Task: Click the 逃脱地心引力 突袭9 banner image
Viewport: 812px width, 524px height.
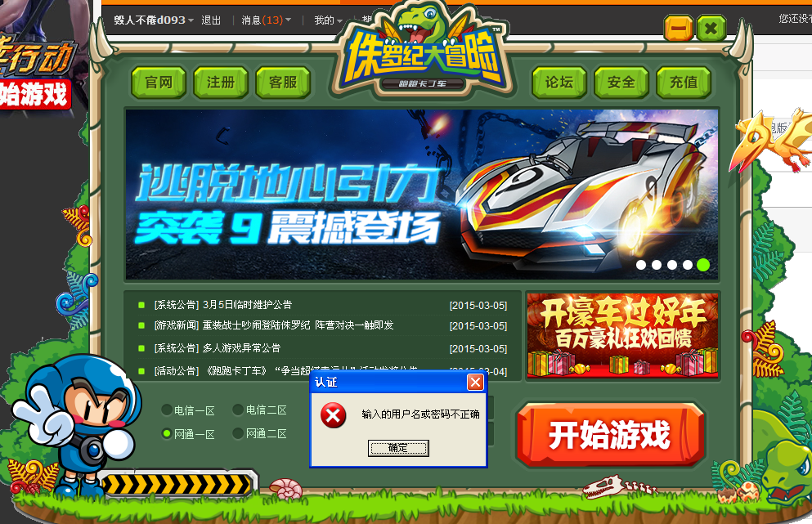Action: pyautogui.click(x=421, y=195)
